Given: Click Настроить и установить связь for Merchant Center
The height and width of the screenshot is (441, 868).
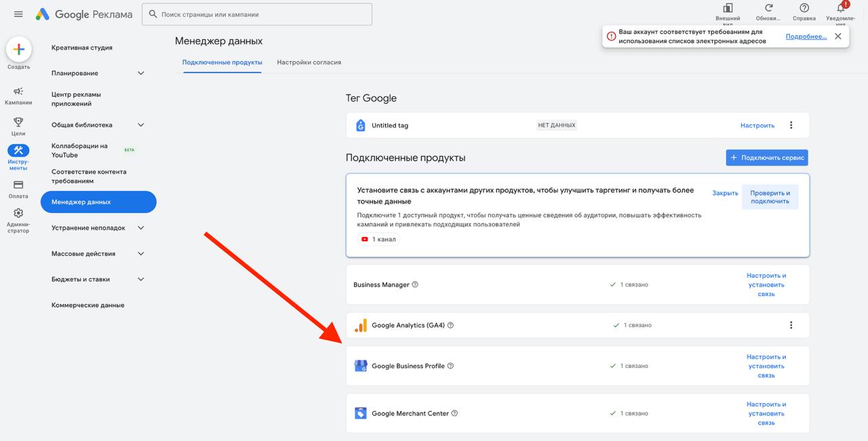Looking at the screenshot, I should tap(766, 413).
